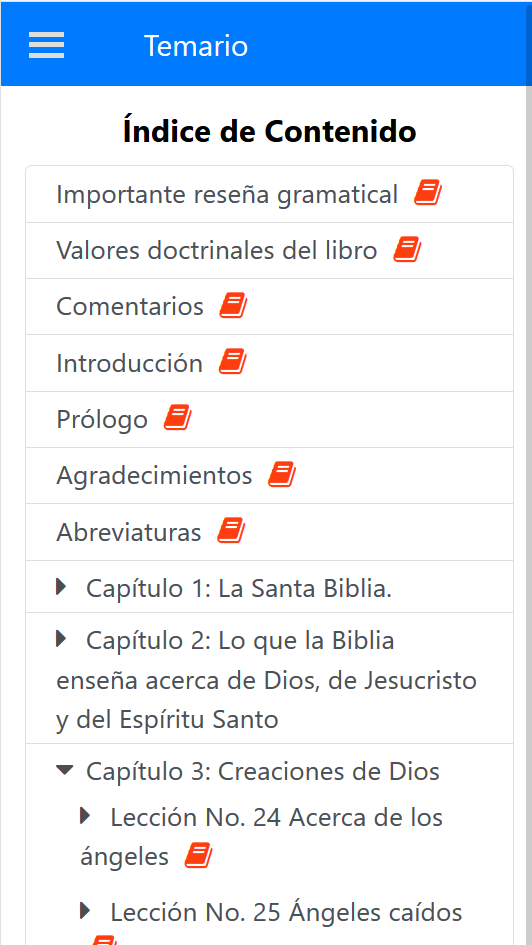The image size is (532, 945).
Task: Open the hamburger navigation menu
Action: coord(46,45)
